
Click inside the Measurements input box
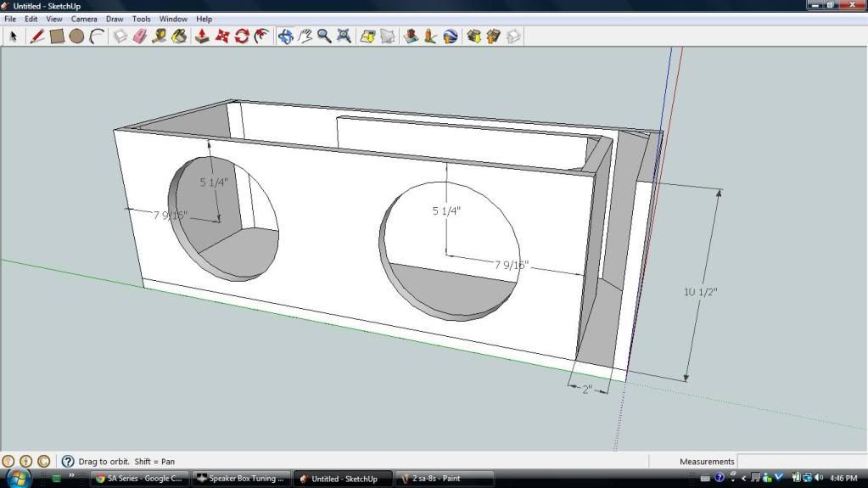[x=802, y=462]
